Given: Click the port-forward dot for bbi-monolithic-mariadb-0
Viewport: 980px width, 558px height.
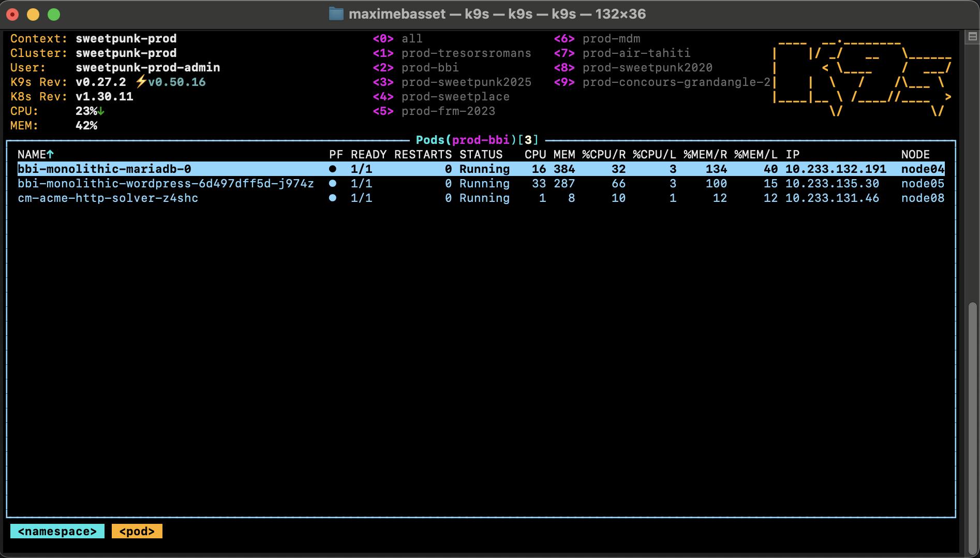Looking at the screenshot, I should click(333, 169).
